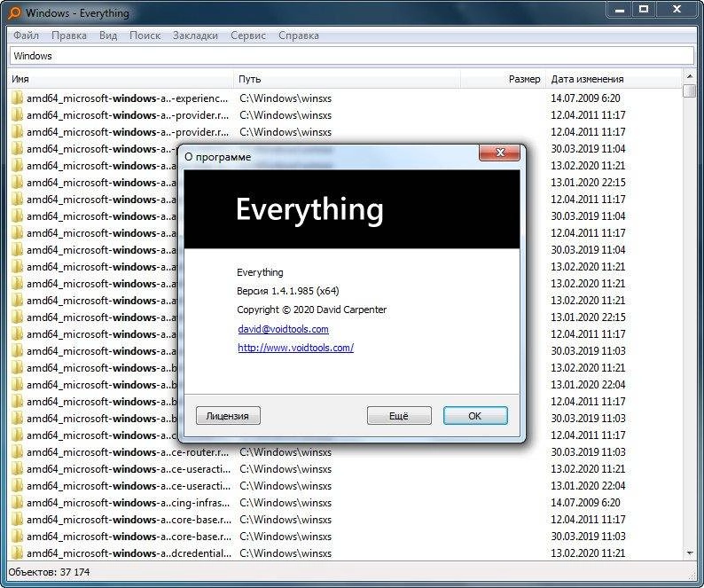Click folder icon of 'ce-useracti...' row dated 13.01.2020

17,486
